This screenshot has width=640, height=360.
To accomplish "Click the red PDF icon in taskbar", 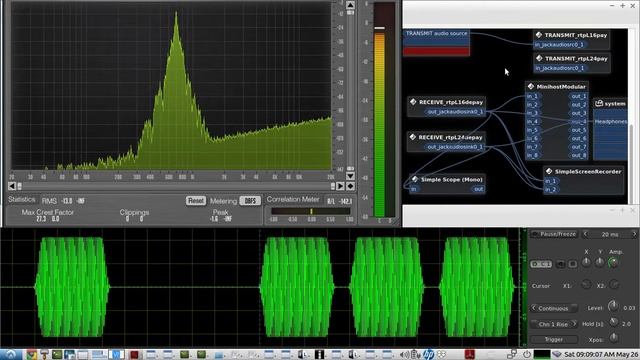I will (469, 355).
